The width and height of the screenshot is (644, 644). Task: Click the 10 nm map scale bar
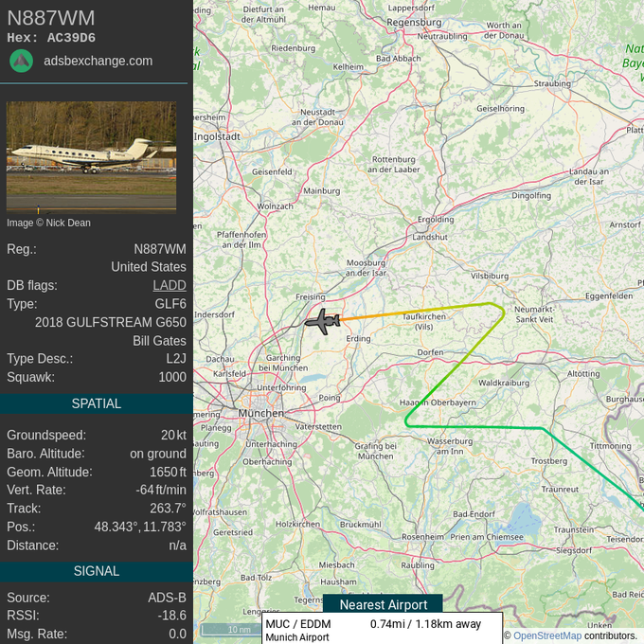click(x=231, y=629)
